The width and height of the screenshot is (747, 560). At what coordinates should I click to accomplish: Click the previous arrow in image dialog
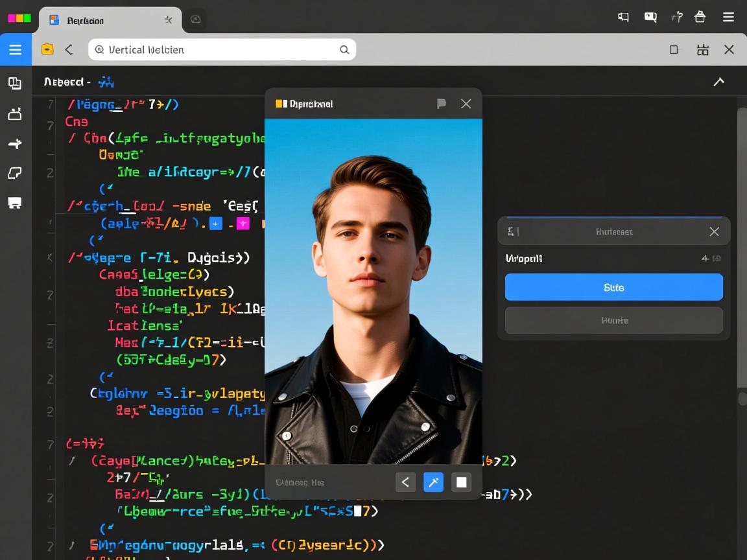[x=405, y=482]
